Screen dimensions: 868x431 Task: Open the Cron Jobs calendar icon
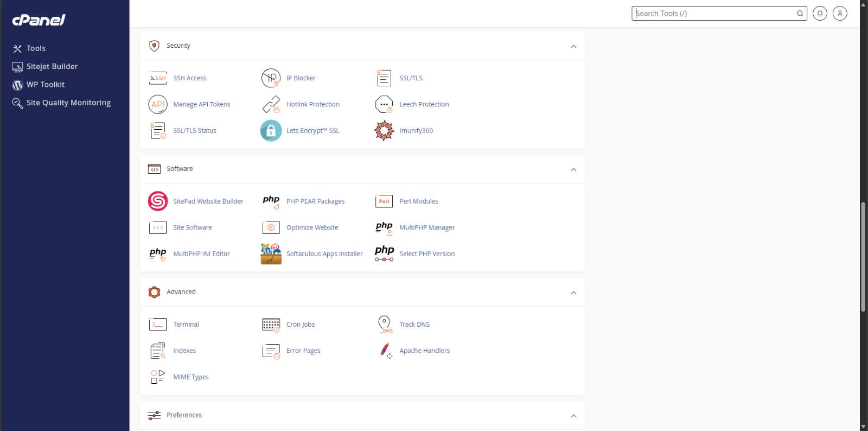271,325
